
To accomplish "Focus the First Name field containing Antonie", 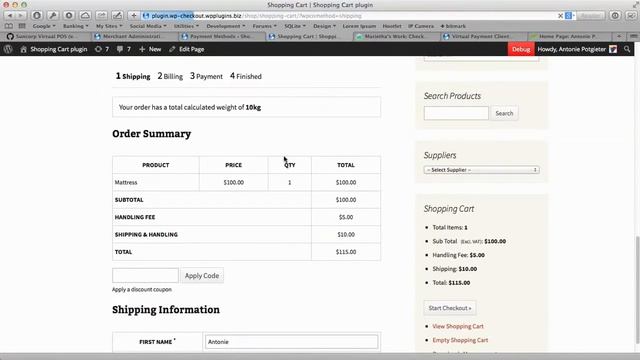I will click(291, 342).
